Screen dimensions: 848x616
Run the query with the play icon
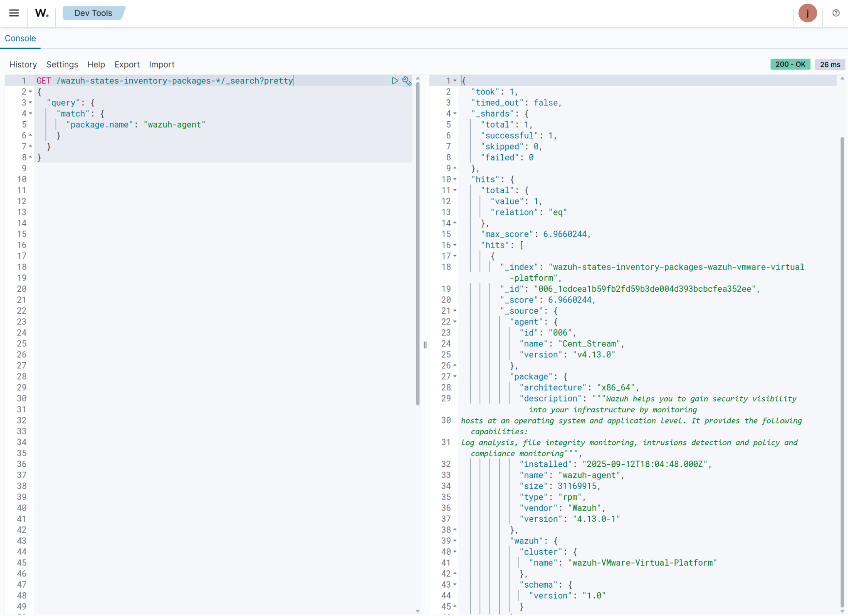[395, 81]
